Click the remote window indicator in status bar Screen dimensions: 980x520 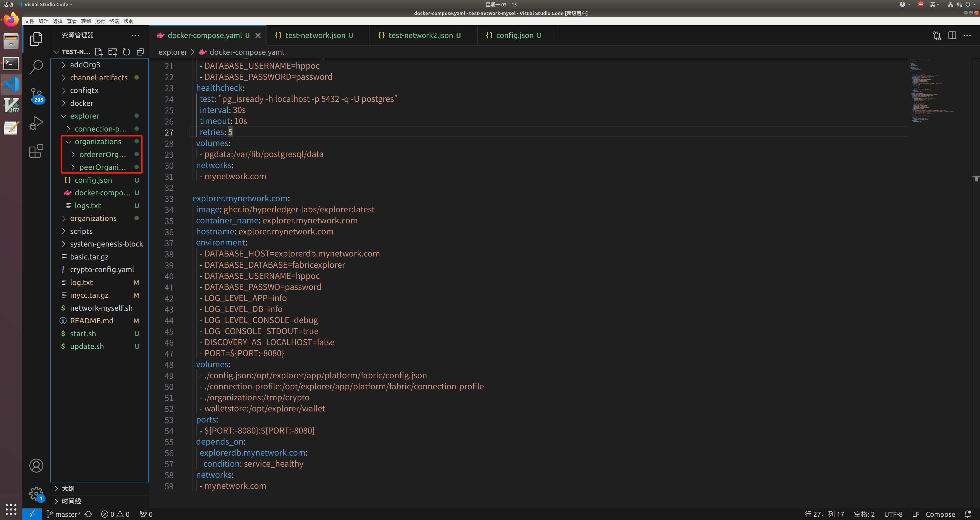[32, 514]
